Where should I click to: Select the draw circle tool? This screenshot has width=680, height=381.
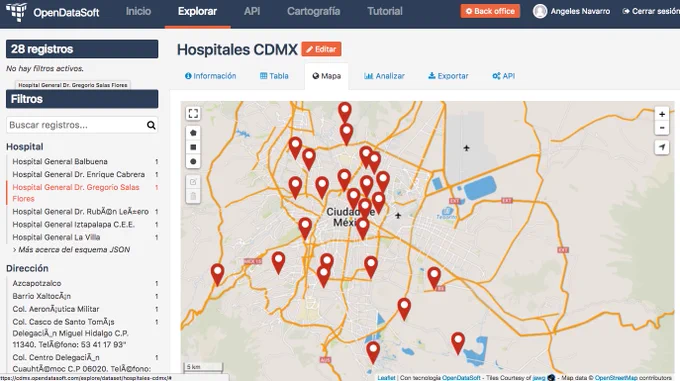click(193, 162)
